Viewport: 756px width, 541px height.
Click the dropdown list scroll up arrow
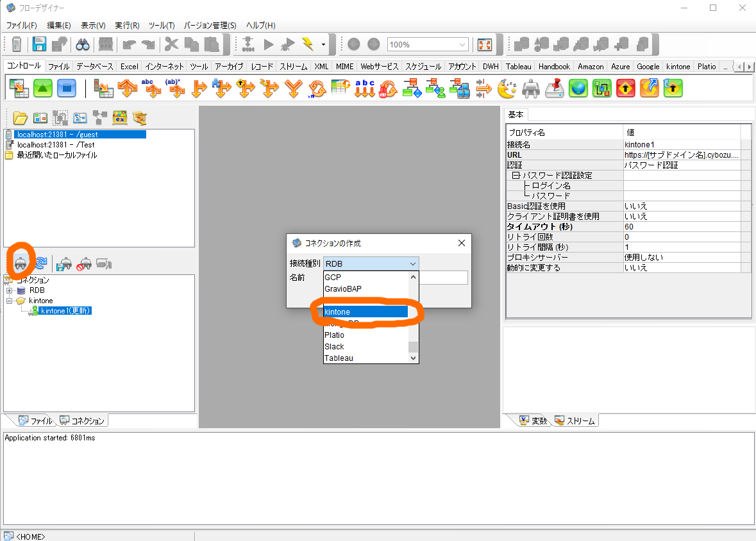(413, 277)
